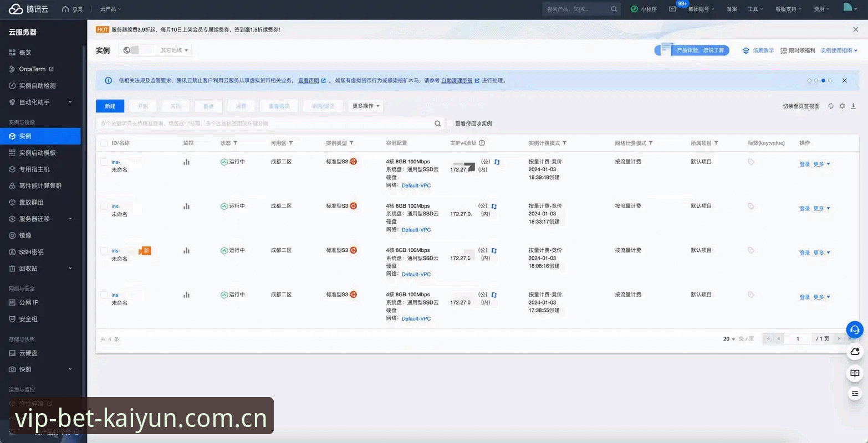Open Default-VPC link of instance created 18:08:16
The image size is (868, 443).
point(416,274)
